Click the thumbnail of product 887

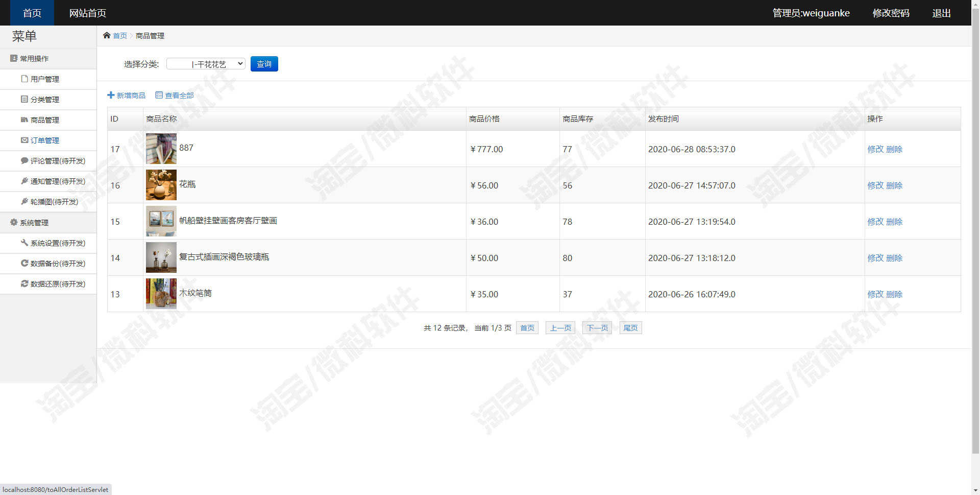161,149
